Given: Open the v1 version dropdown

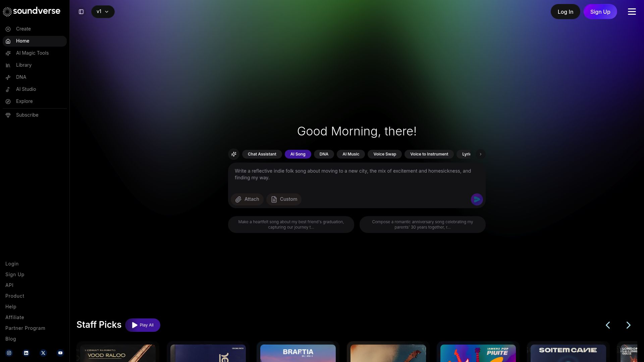Looking at the screenshot, I should (x=103, y=12).
